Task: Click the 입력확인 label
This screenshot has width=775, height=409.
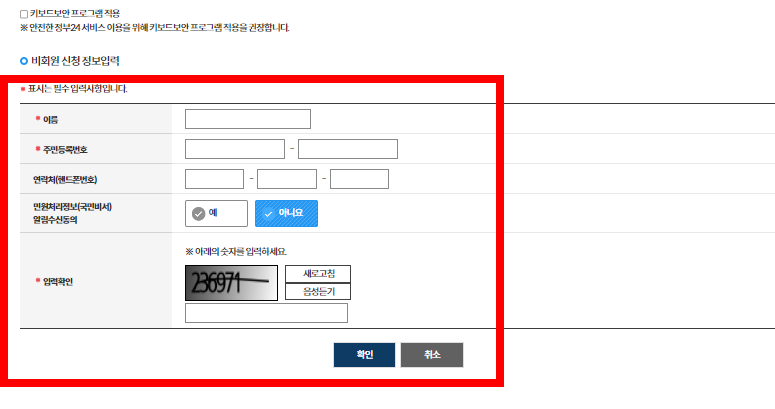Action: (x=58, y=282)
